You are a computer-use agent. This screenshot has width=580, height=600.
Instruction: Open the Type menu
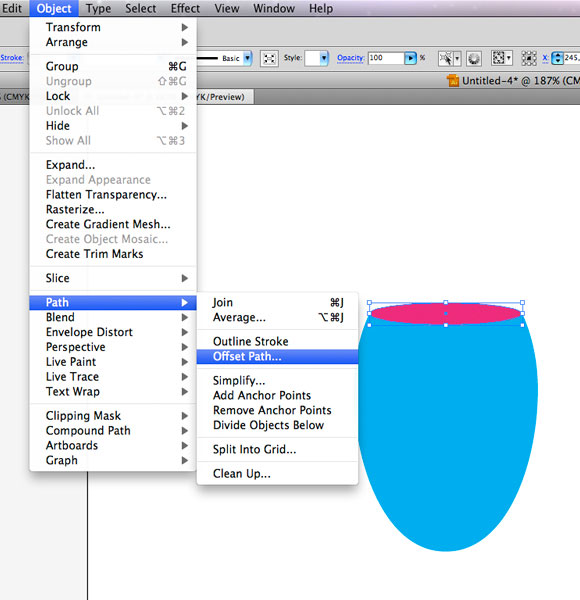[x=98, y=8]
